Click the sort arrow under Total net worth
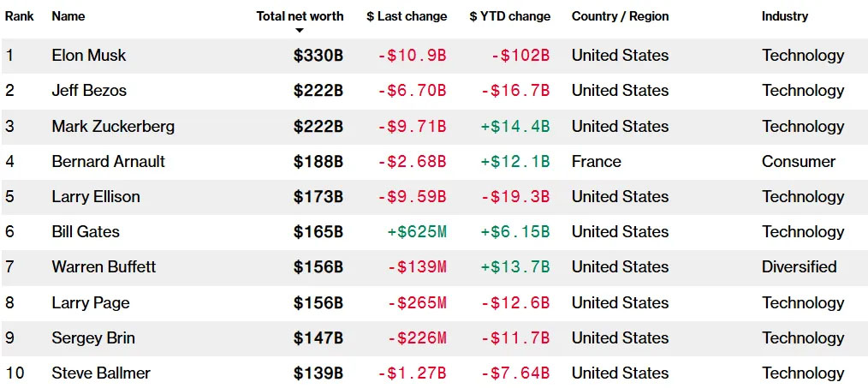Viewport: 868px width, 388px height. tap(300, 31)
